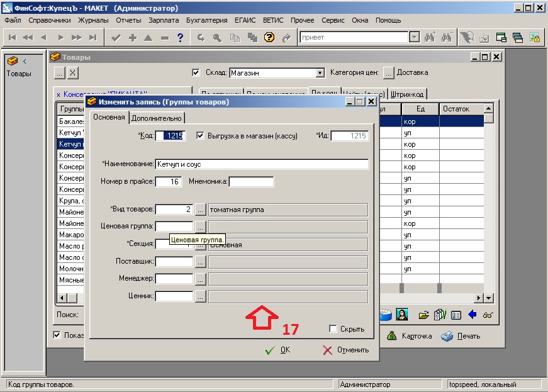This screenshot has width=548, height=392.
Task: Toggle Выгрузка в магазин (кассу) checkbox
Action: point(201,135)
